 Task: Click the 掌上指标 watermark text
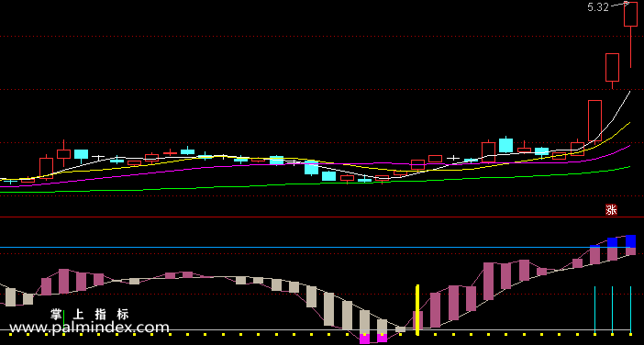click(x=90, y=315)
